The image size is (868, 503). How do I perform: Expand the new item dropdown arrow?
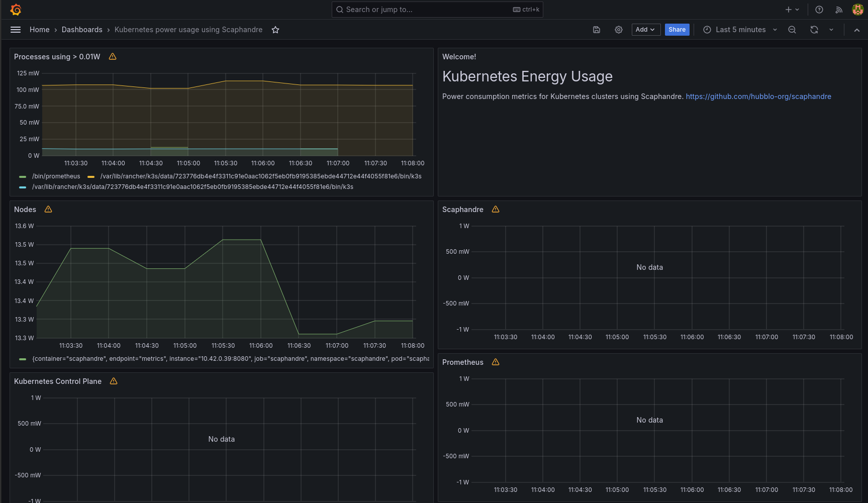click(x=797, y=10)
